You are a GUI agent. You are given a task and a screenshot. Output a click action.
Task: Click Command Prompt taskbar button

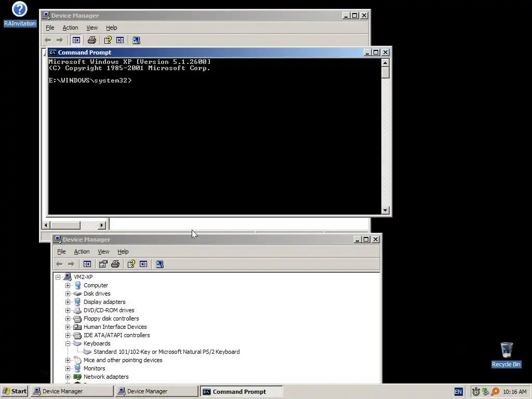pyautogui.click(x=241, y=392)
